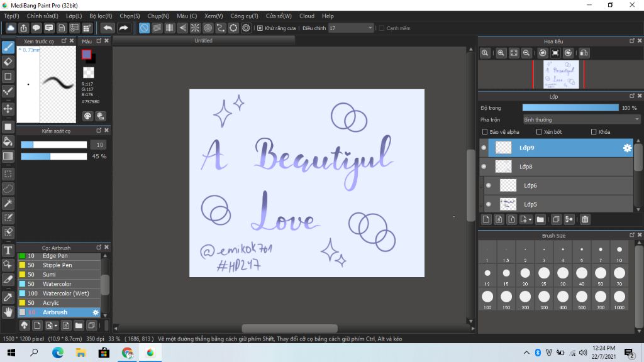Open the Lớp(L) menu
This screenshot has height=362, width=644.
[74, 16]
